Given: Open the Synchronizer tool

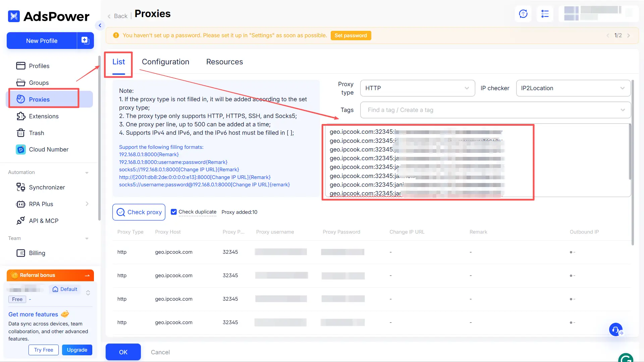Looking at the screenshot, I should tap(47, 187).
